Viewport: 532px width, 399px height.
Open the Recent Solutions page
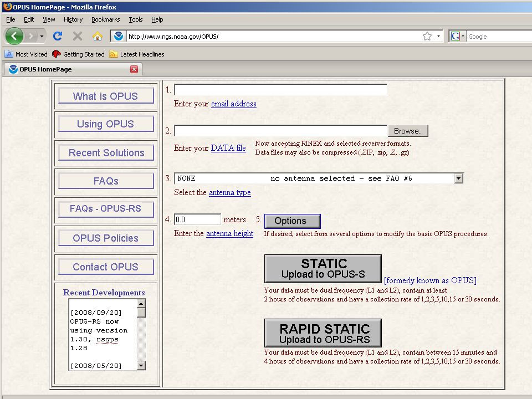pos(106,153)
